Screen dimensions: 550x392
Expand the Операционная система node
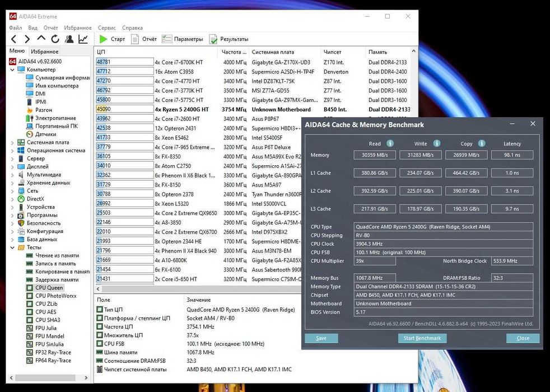tap(12, 151)
